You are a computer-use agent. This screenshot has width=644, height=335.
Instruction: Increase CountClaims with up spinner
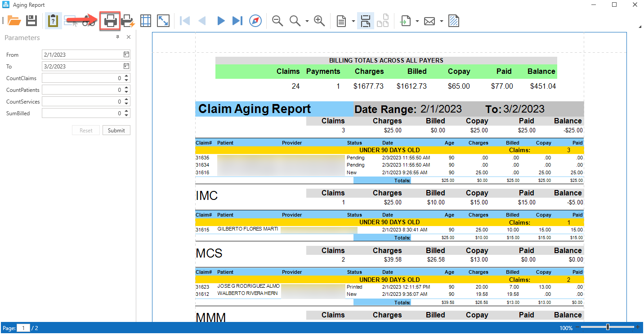[127, 76]
